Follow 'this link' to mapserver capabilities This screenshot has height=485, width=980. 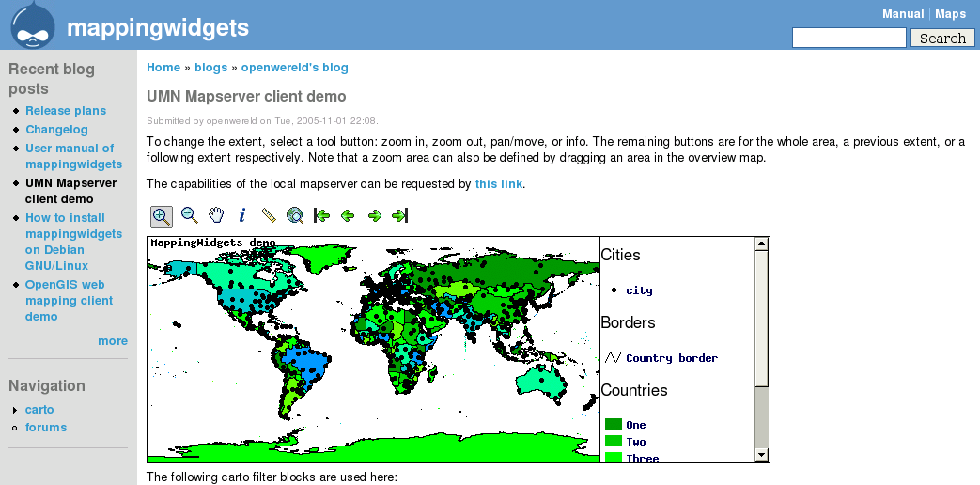498,183
